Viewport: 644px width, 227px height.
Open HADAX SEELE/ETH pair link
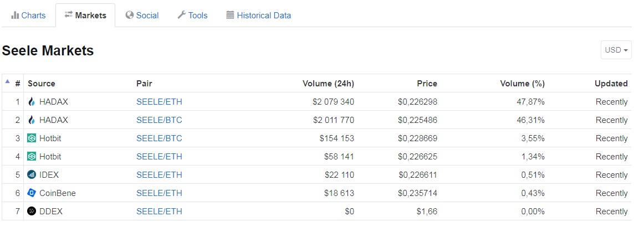click(x=159, y=102)
